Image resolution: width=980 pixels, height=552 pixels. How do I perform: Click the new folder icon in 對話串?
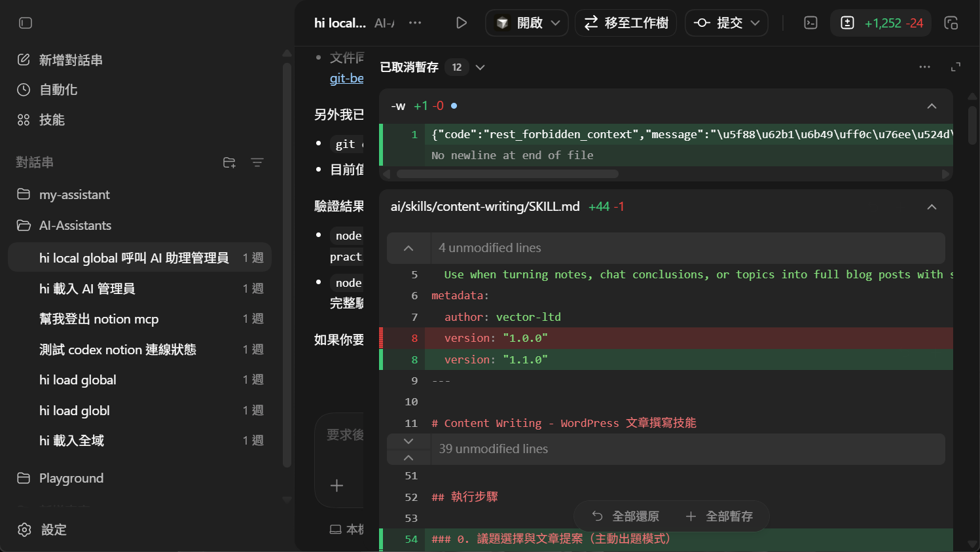click(229, 162)
